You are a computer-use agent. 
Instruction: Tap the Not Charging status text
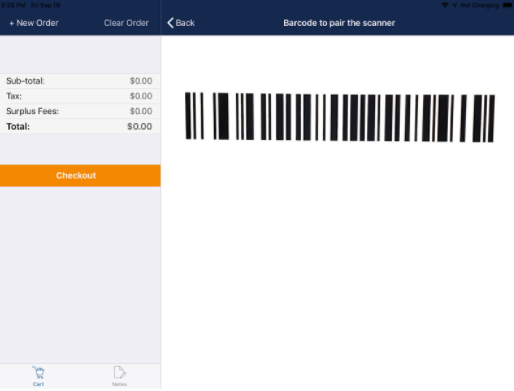click(x=479, y=5)
